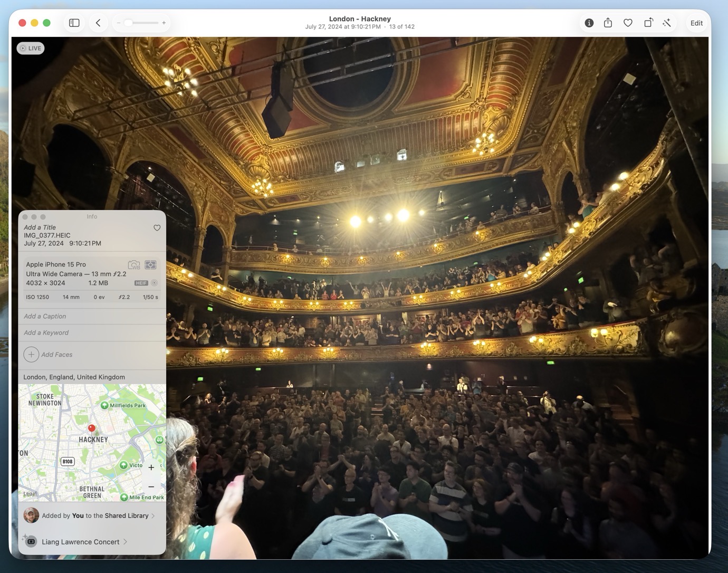Toggle the favorite heart in Info panel
The width and height of the screenshot is (728, 573).
pos(157,228)
